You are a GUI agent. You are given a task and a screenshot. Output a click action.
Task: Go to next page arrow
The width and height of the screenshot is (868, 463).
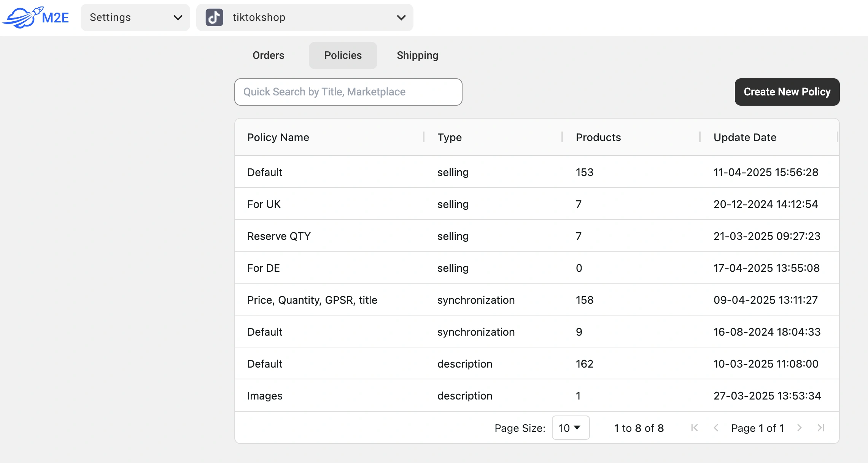tap(799, 428)
